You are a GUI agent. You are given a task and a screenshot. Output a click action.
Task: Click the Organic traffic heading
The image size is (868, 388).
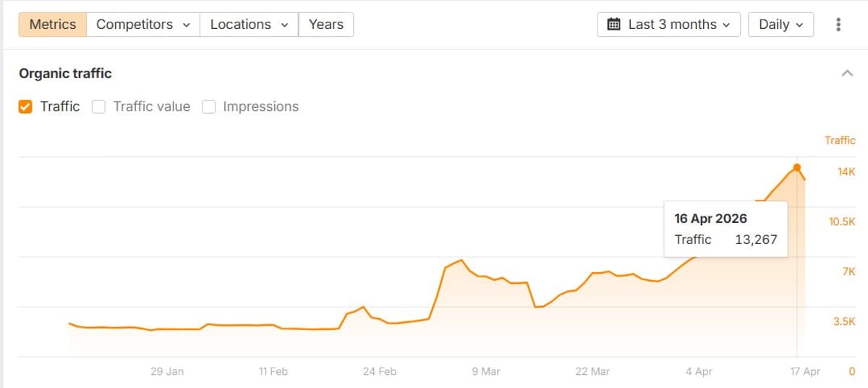65,73
